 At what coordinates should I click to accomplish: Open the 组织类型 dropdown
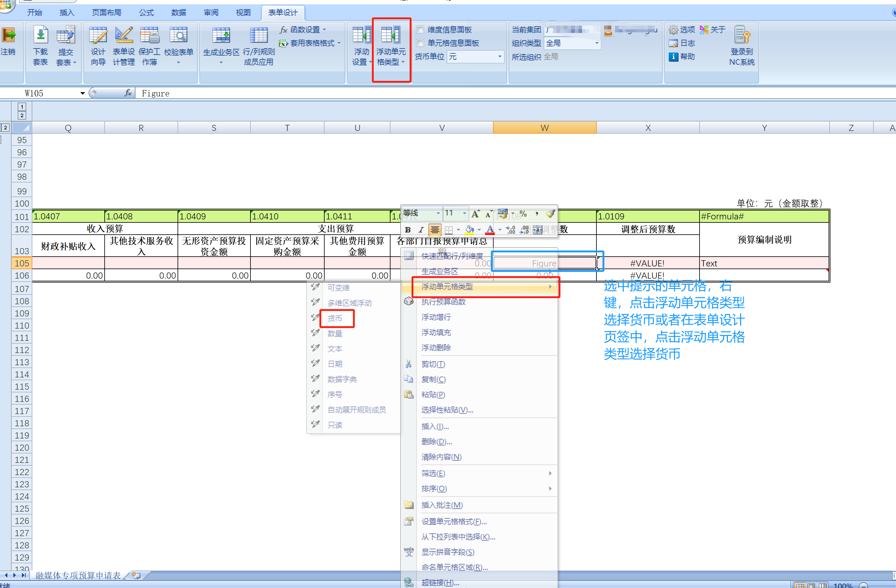pyautogui.click(x=597, y=43)
